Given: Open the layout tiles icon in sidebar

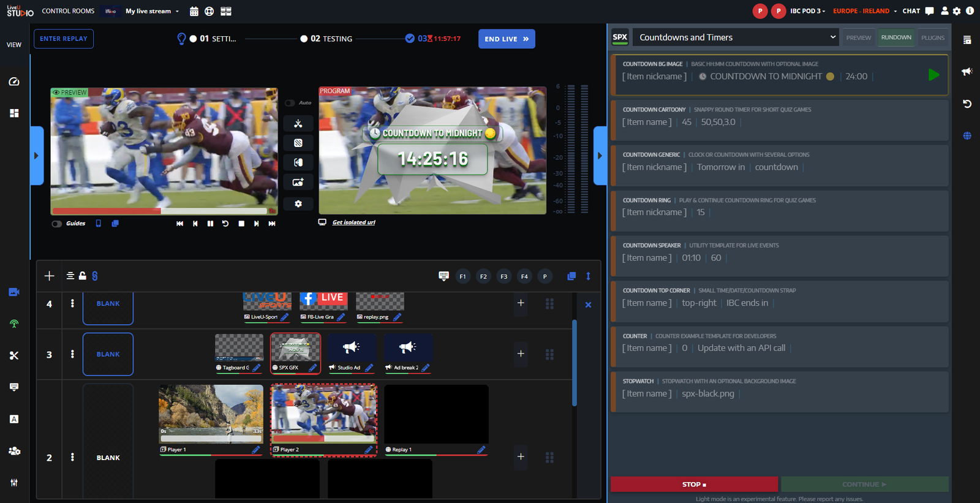Looking at the screenshot, I should 14,113.
